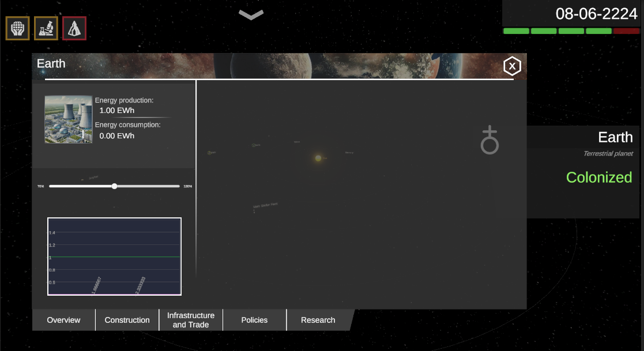This screenshot has height=351, width=644.
Task: Click the Earth title in right info panel
Action: pos(615,137)
